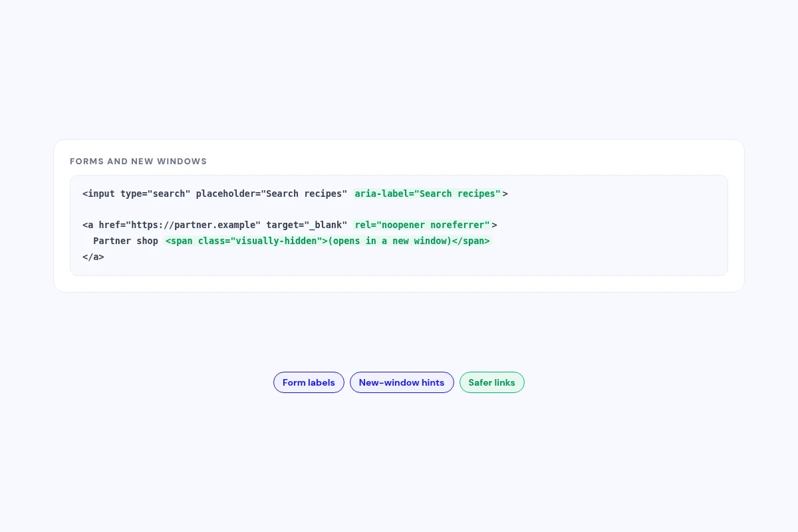This screenshot has width=798, height=532.
Task: Click the closing </a> tag line
Action: point(93,257)
